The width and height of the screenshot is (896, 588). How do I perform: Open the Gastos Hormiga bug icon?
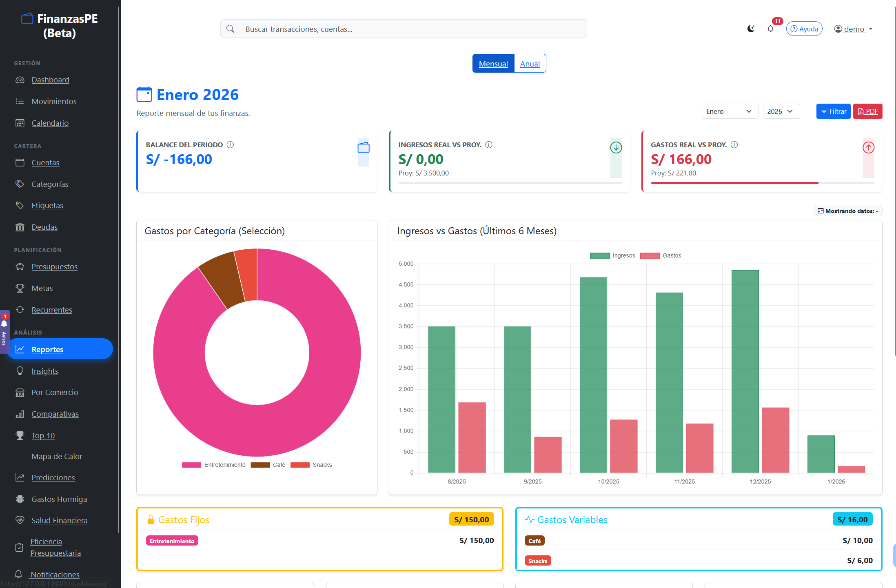click(20, 499)
